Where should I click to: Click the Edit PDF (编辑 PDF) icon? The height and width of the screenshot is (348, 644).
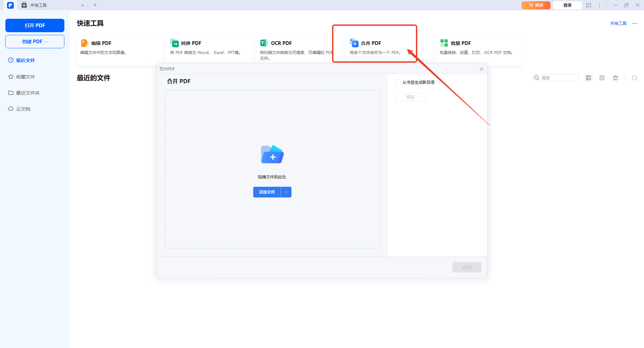85,43
